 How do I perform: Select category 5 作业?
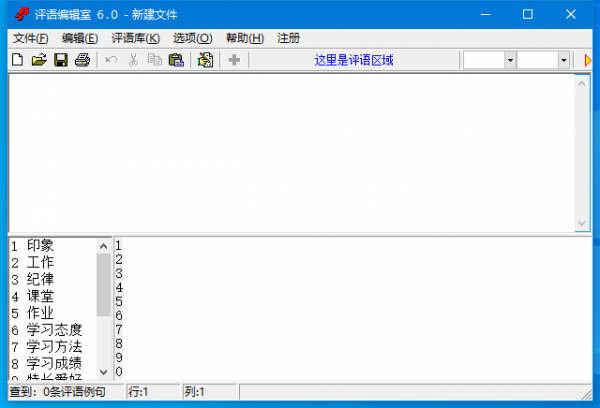click(x=53, y=313)
